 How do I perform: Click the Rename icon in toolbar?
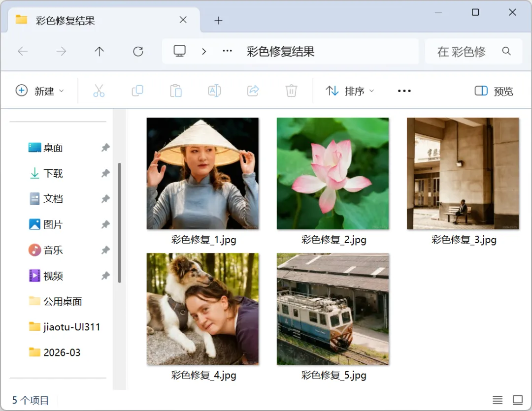click(214, 91)
